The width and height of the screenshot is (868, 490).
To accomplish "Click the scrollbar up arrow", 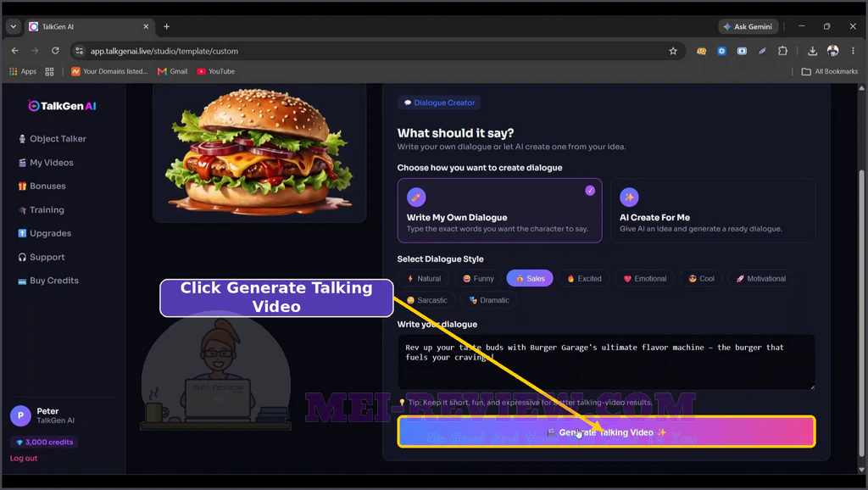I will point(861,88).
